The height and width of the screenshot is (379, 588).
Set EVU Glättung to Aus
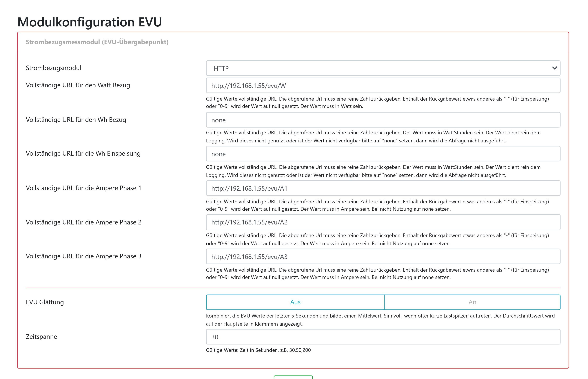coord(295,302)
